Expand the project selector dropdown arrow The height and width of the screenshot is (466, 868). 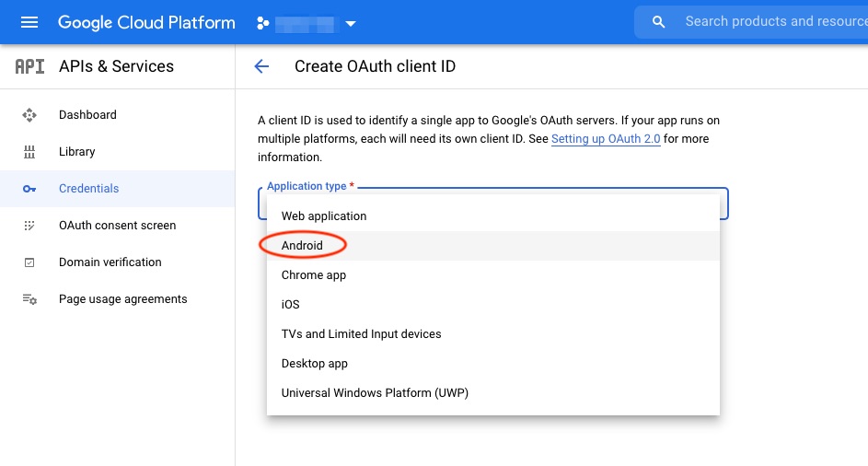pyautogui.click(x=351, y=24)
